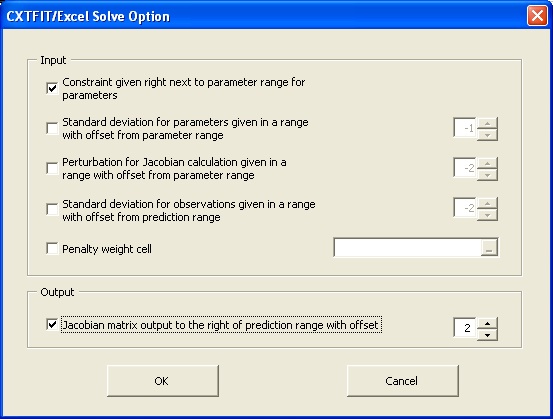Check the Penalty weight cell option
The height and width of the screenshot is (419, 553).
52,249
